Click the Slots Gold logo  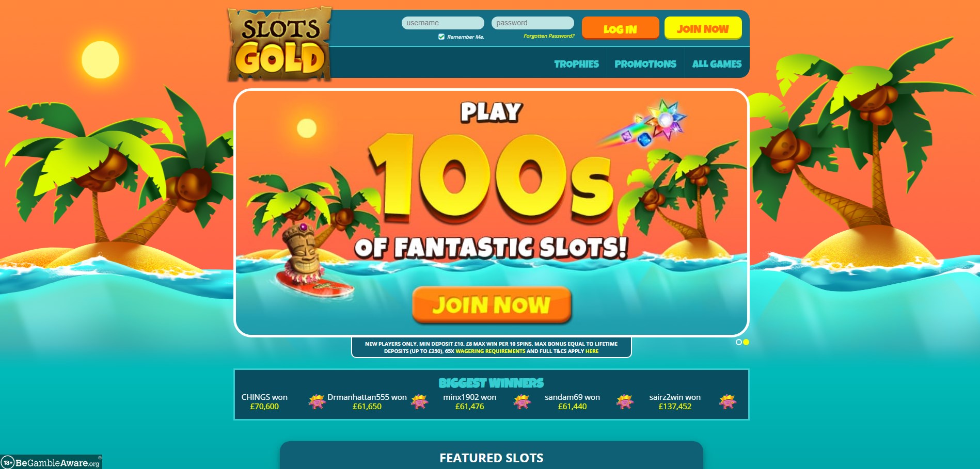279,44
